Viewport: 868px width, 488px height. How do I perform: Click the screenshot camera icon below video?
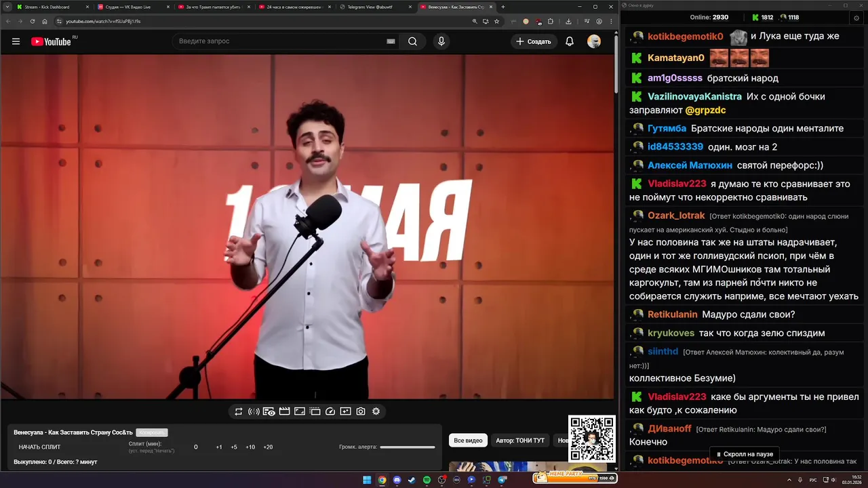click(361, 411)
